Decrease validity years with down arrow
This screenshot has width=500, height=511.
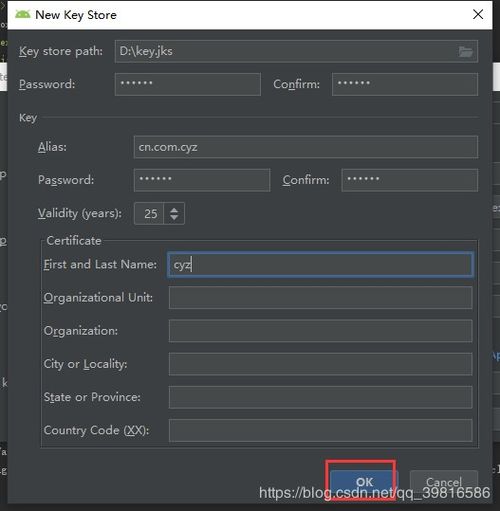click(x=174, y=217)
